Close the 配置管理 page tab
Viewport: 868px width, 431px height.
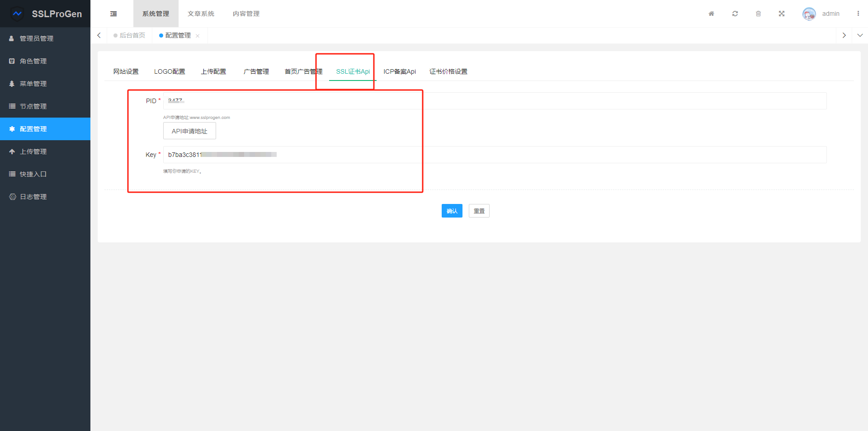[198, 36]
